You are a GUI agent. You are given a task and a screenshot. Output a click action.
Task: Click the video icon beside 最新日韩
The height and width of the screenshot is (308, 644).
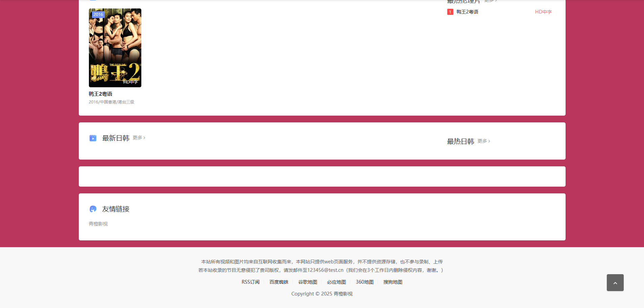93,138
